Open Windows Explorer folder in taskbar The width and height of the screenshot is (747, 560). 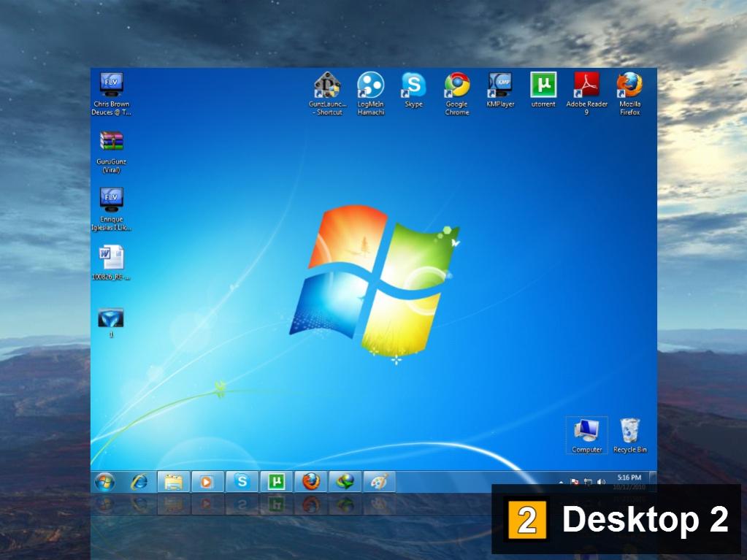click(x=173, y=482)
